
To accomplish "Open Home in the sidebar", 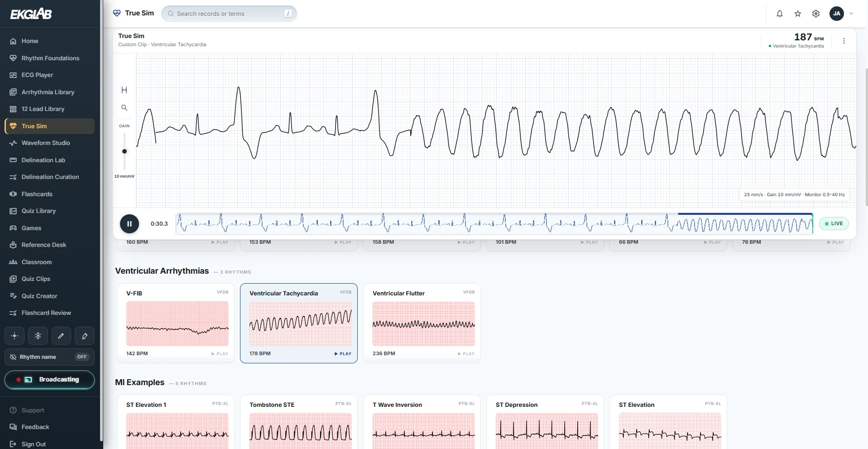I will coord(49,41).
